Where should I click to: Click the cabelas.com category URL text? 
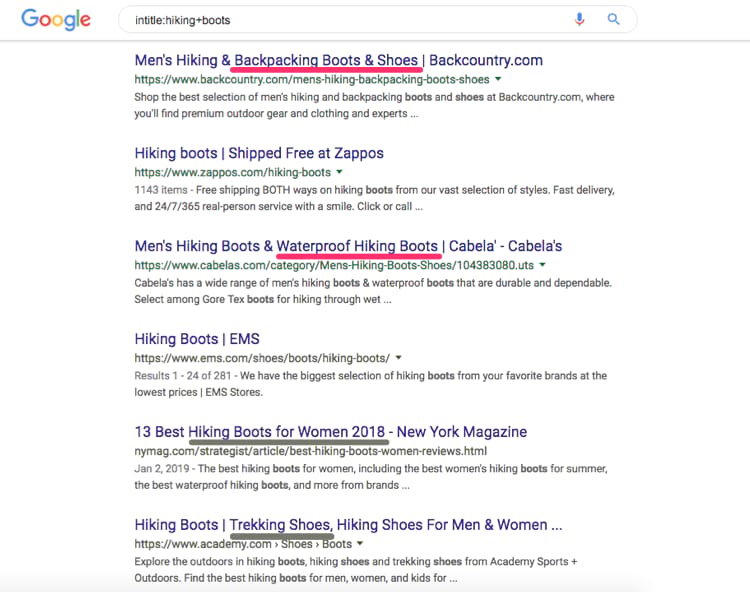point(334,265)
